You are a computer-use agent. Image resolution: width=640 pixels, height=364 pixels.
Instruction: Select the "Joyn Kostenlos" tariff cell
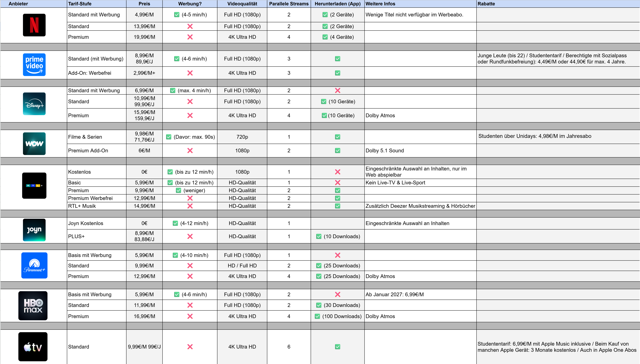[97, 223]
